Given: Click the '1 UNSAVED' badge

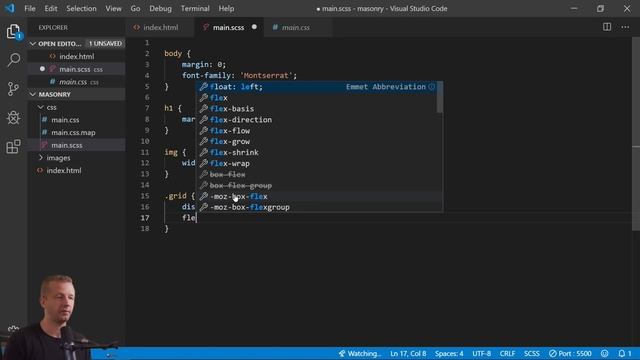Looking at the screenshot, I should (105, 43).
